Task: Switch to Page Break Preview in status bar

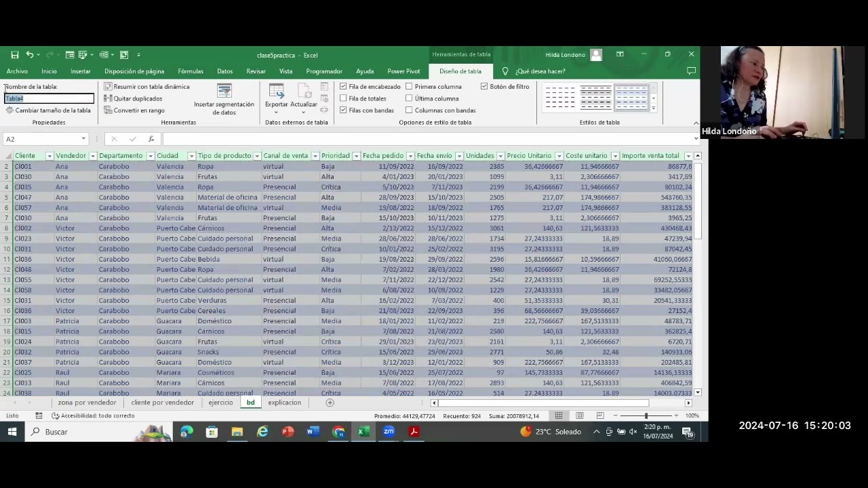Action: 600,415
